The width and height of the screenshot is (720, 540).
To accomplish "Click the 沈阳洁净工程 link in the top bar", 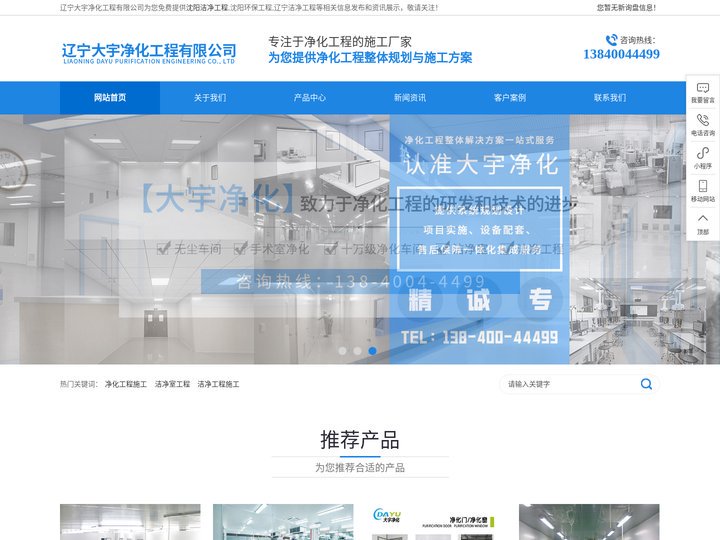I will (207, 8).
